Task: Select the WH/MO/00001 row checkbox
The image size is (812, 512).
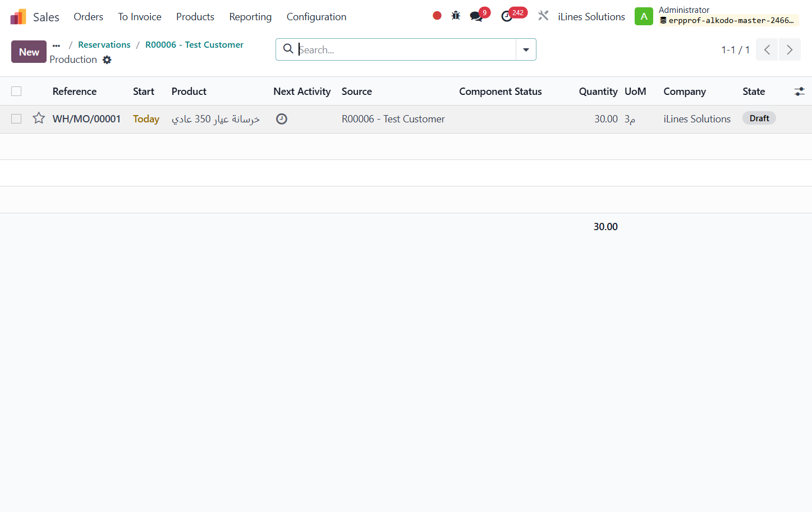Action: coord(16,118)
